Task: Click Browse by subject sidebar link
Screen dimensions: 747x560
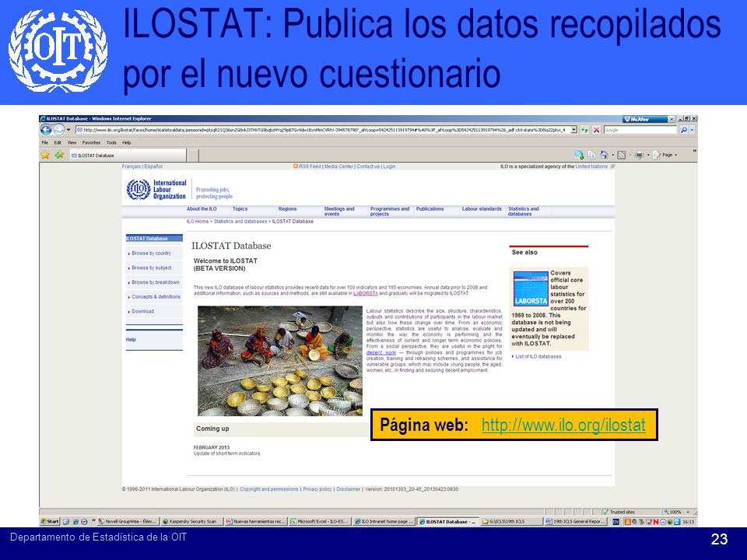Action: [152, 268]
